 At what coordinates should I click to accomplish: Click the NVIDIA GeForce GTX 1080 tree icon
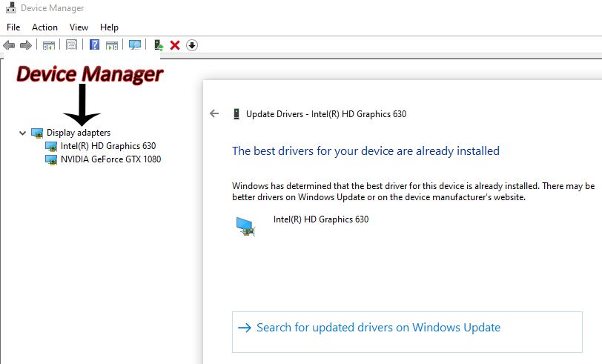51,159
